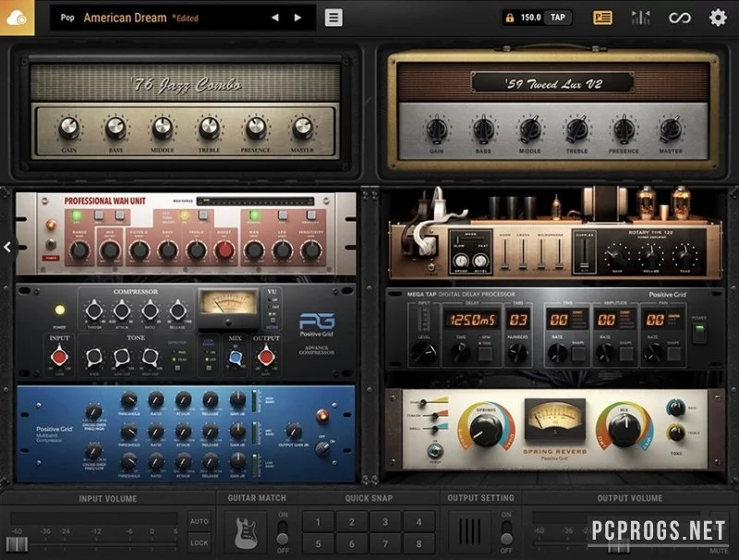The image size is (739, 560).
Task: Toggle the Compressor yellow power light
Action: click(59, 310)
